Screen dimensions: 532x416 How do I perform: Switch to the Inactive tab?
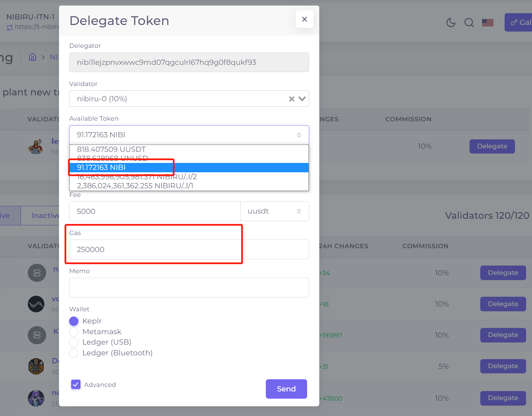click(45, 216)
